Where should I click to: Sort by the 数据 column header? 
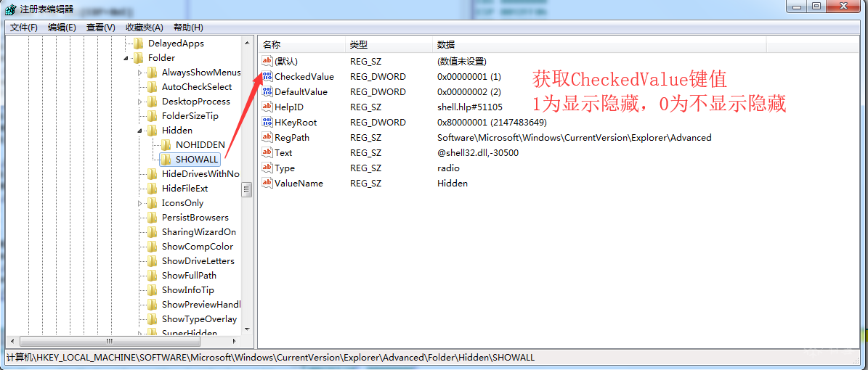[x=599, y=45]
